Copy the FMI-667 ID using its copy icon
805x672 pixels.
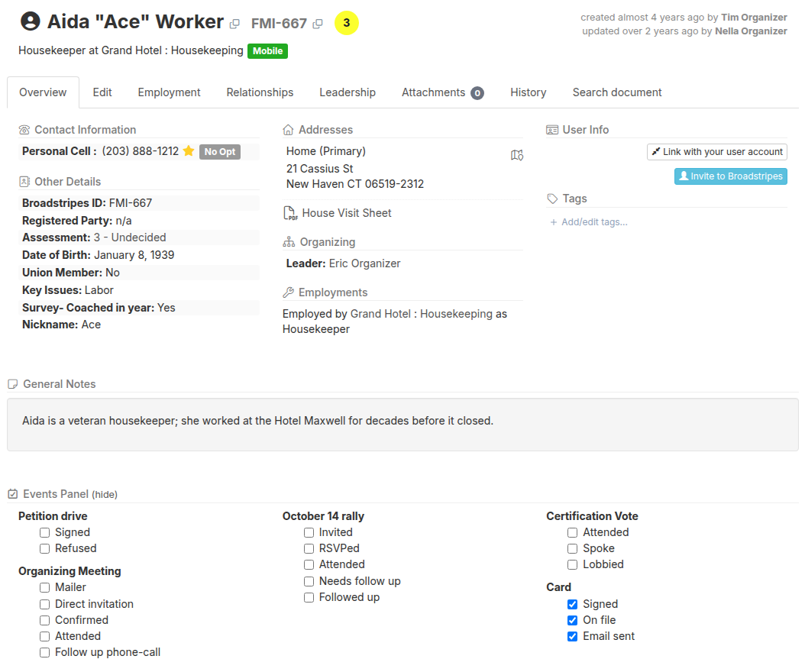point(318,24)
